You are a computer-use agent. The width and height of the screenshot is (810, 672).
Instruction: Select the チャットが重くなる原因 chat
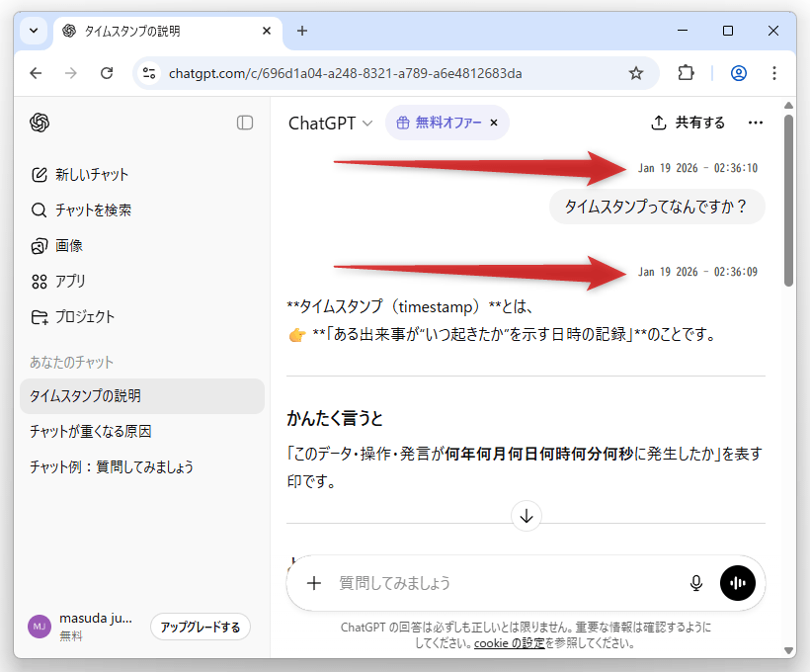click(90, 432)
